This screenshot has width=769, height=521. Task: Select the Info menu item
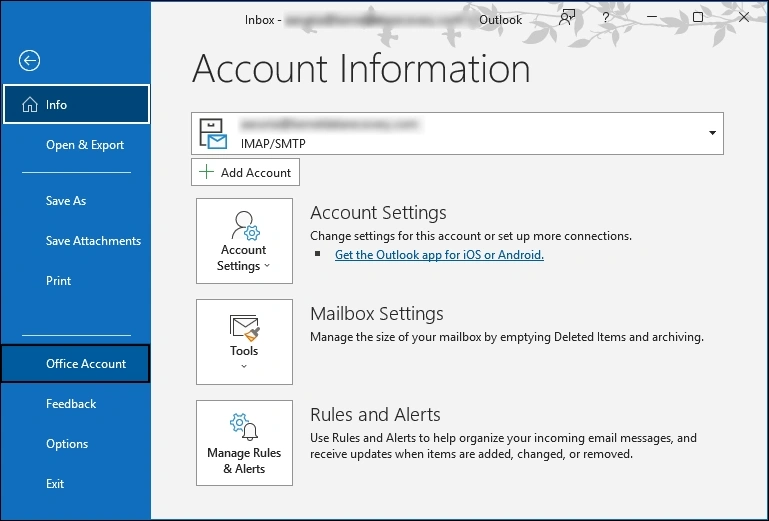76,104
